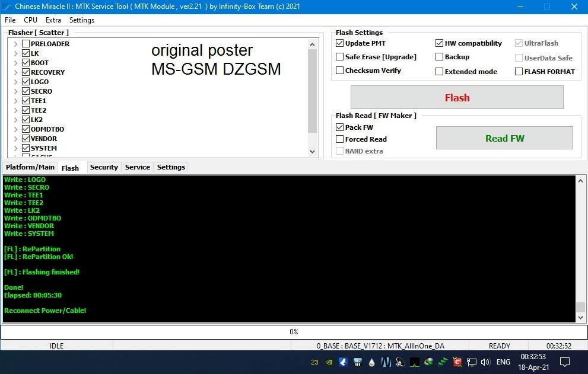The image size is (588, 374).
Task: Click the blue bird tray icon
Action: (x=343, y=362)
